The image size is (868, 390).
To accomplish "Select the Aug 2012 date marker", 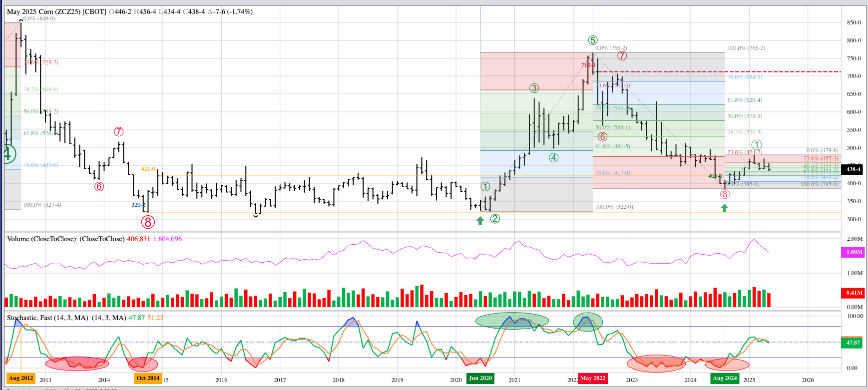I will point(21,378).
